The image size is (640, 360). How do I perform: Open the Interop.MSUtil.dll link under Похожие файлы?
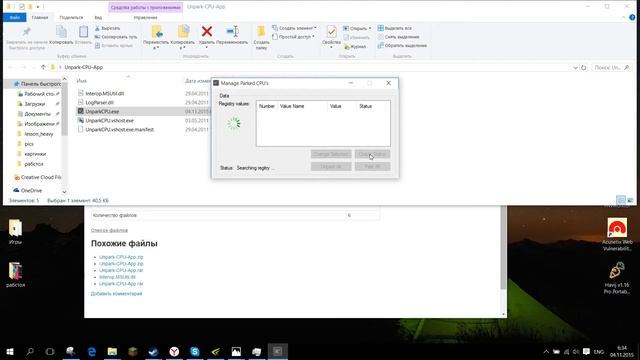coord(117,277)
